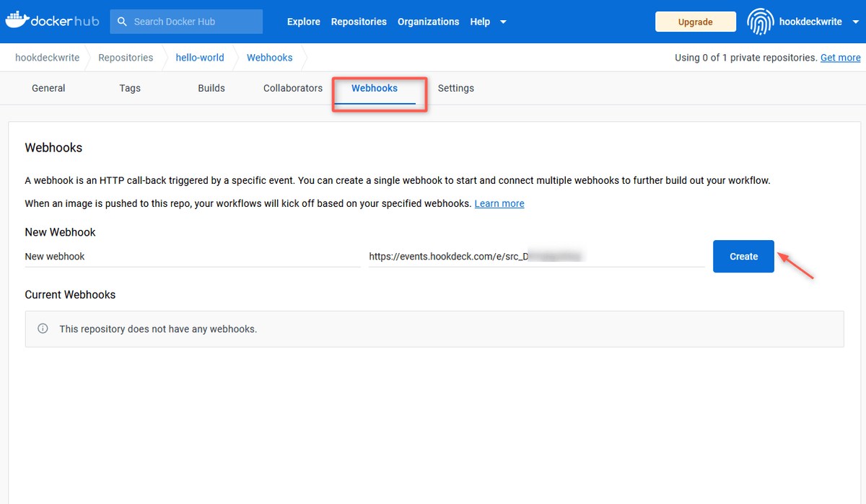Click the Create webhook button
866x504 pixels.
click(743, 256)
